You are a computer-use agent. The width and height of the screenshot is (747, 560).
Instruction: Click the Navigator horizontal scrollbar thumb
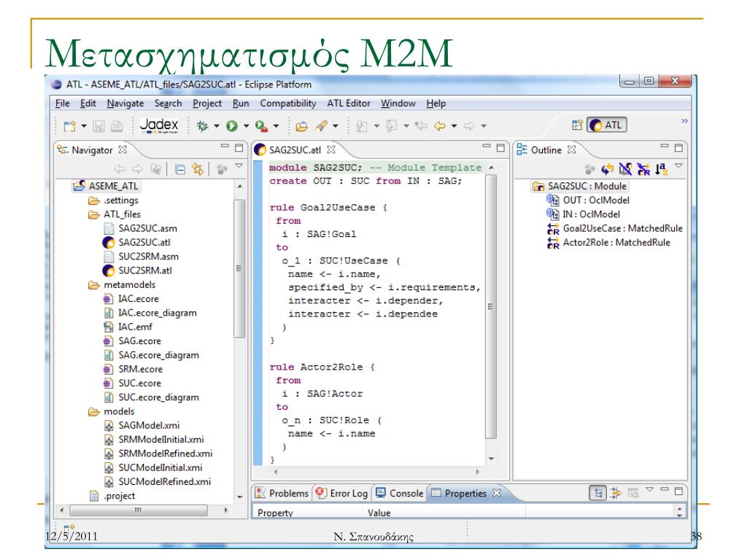(138, 510)
